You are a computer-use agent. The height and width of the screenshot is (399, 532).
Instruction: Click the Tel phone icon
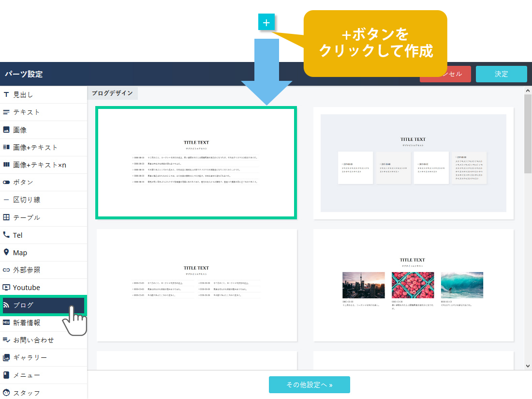coord(6,235)
